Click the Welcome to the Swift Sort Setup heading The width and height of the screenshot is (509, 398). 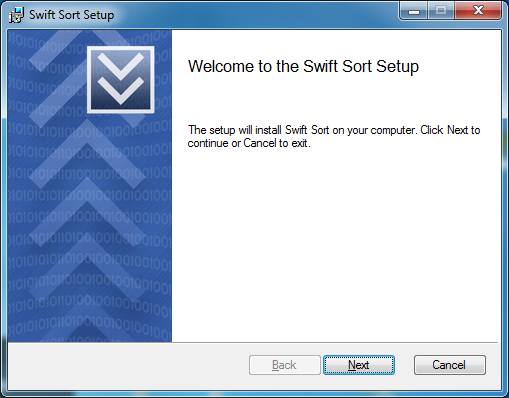pyautogui.click(x=303, y=66)
